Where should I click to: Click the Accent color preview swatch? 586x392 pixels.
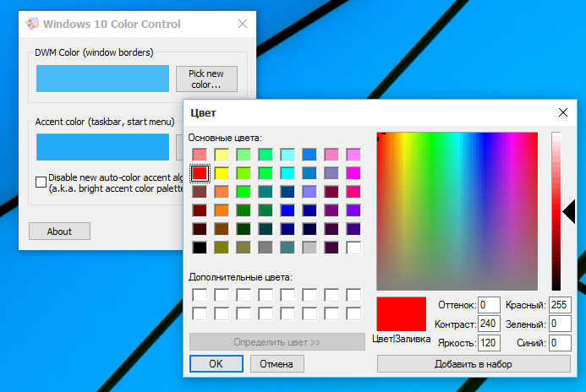tap(103, 147)
